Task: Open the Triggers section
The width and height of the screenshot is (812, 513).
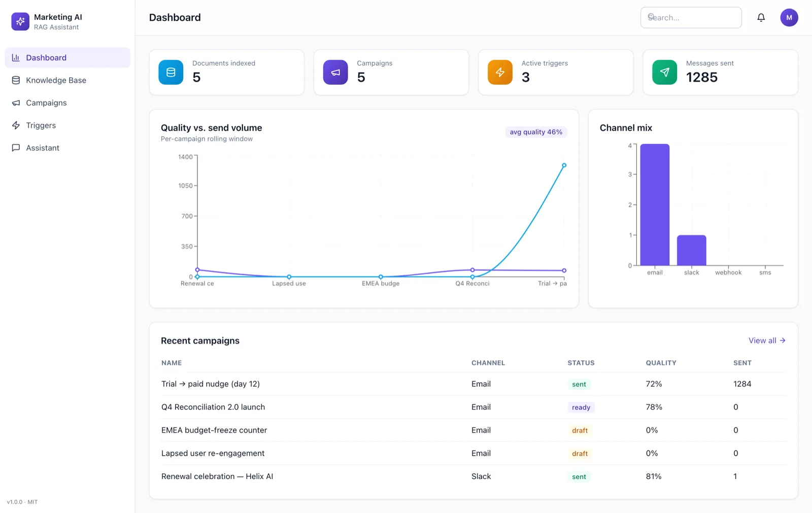Action: coord(67,125)
